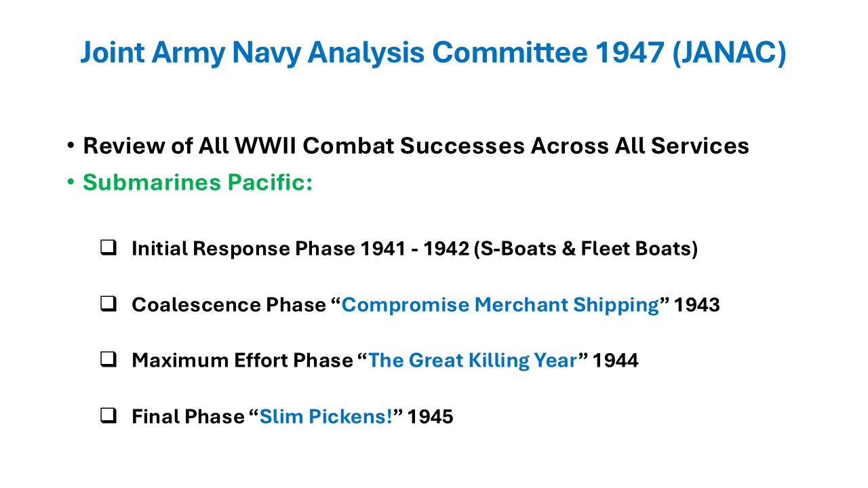868x488 pixels.
Task: Select the blue "The Great Killing Year" phrase
Action: (472, 361)
